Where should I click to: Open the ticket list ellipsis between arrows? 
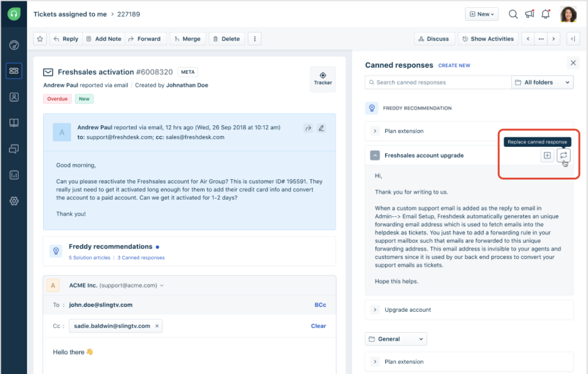pyautogui.click(x=541, y=39)
